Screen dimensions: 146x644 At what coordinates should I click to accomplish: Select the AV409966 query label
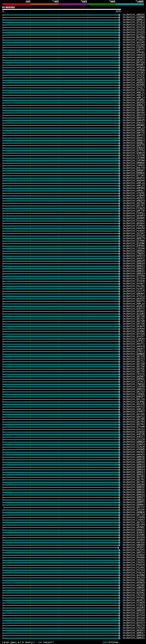click(x=8, y=8)
